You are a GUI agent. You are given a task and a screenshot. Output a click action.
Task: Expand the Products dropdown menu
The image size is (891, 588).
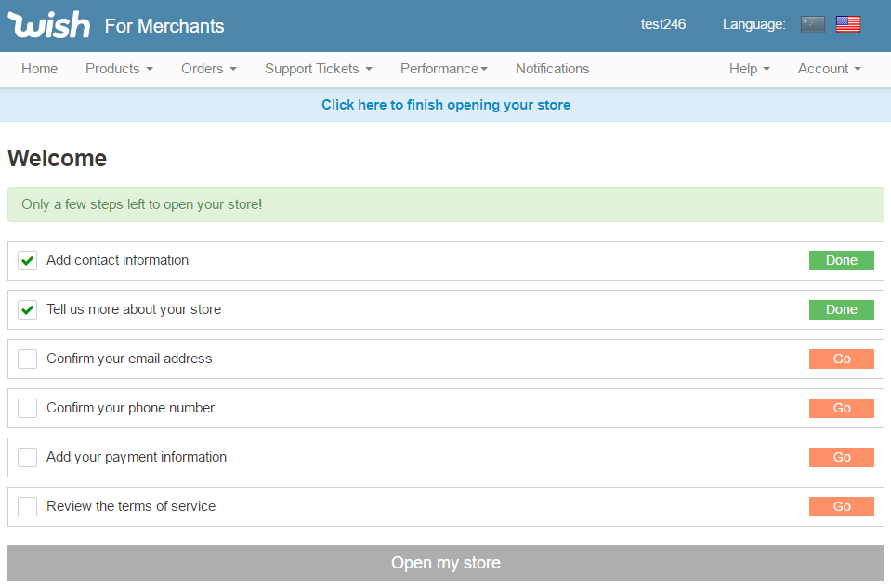(119, 69)
